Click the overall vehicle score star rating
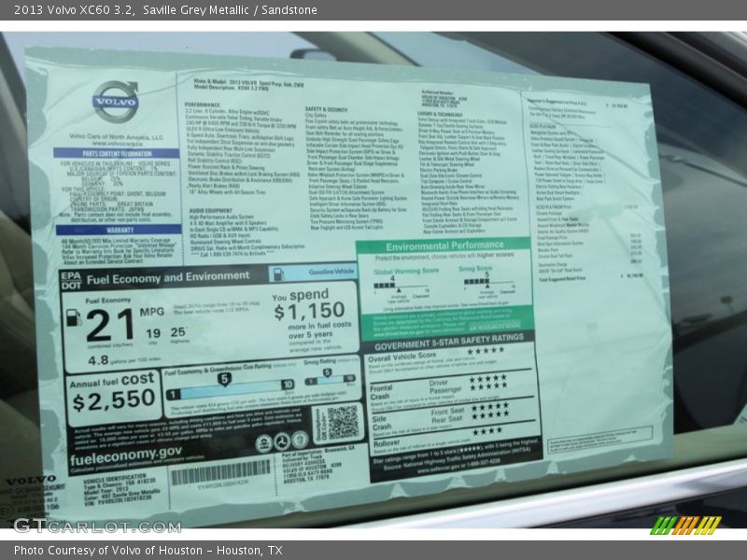Viewport: 747px width, 560px height. click(486, 352)
